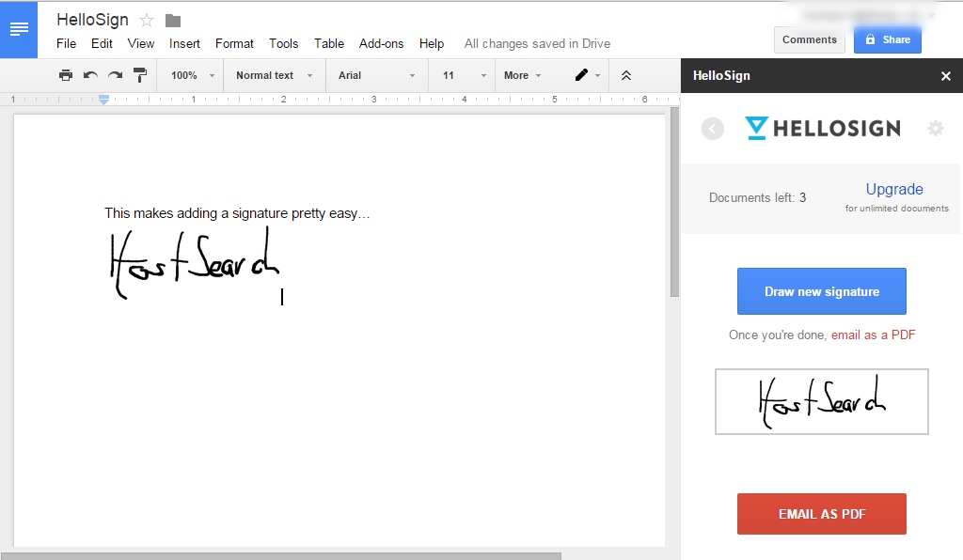Open the Table menu

click(x=329, y=43)
